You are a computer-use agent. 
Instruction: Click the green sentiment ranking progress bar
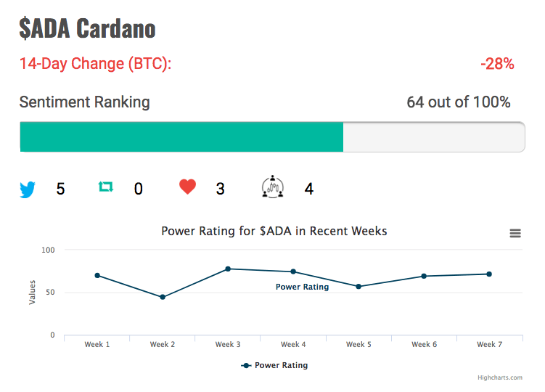[x=181, y=137]
